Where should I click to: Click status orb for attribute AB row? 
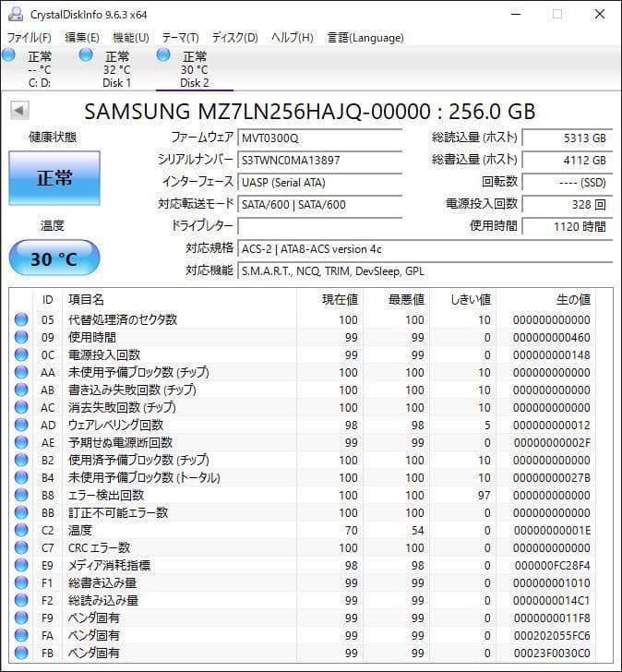[21, 390]
